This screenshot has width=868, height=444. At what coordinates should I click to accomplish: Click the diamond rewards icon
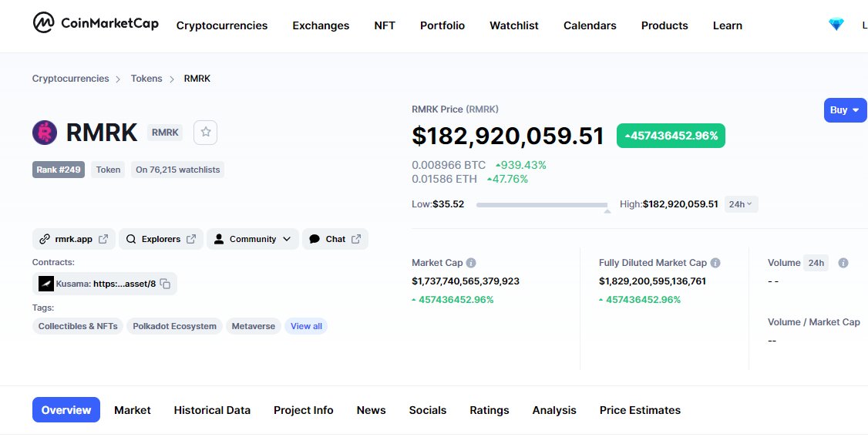coord(836,25)
